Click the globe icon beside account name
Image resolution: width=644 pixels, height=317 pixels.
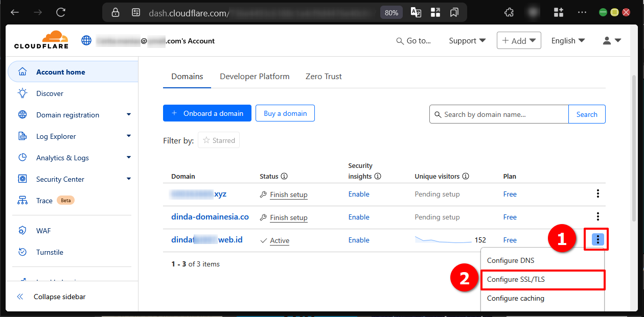[86, 41]
